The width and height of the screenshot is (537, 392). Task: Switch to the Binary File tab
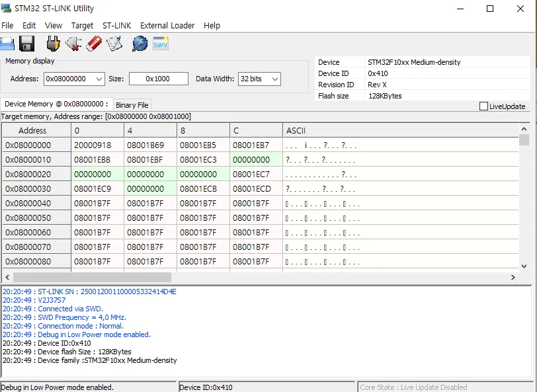point(132,105)
